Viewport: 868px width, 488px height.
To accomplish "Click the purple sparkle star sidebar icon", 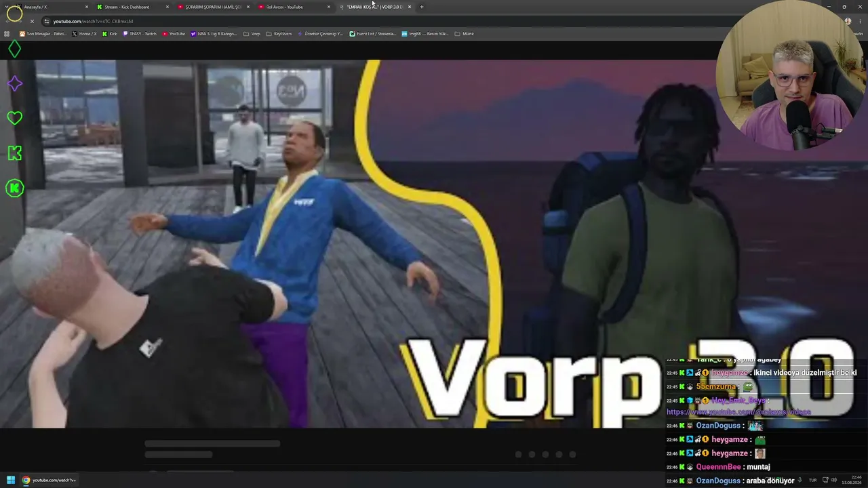I will pyautogui.click(x=14, y=83).
